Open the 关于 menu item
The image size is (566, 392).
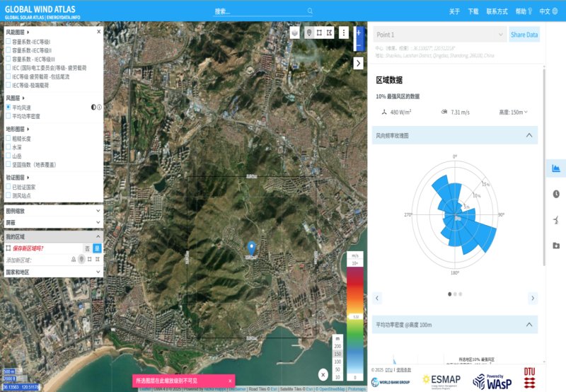click(454, 11)
